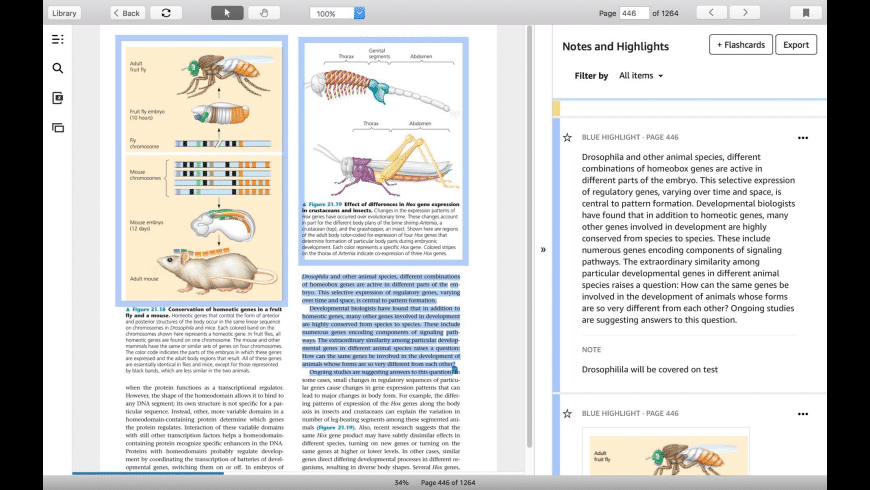Open the zoom percentage dropdown
Viewport: 870px width, 490px height.
360,13
